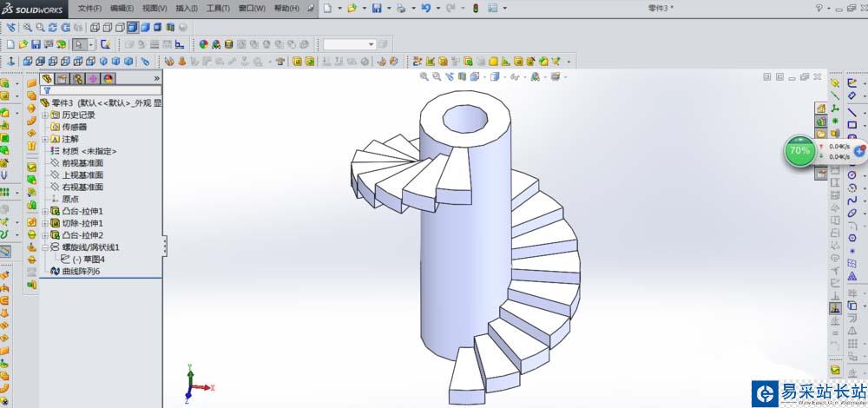Click the Zoom to Fit magnifier icon
The width and height of the screenshot is (868, 408).
(x=27, y=27)
